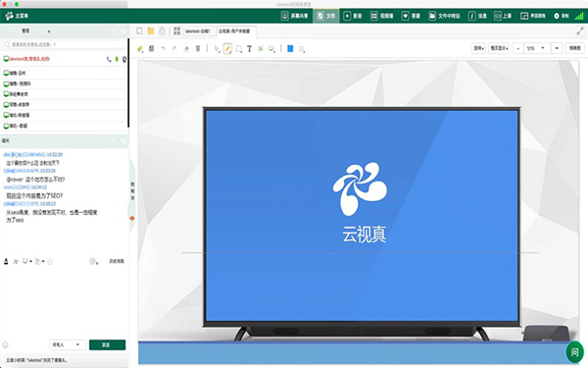Select the Text tool
The image size is (588, 368).
tap(249, 48)
